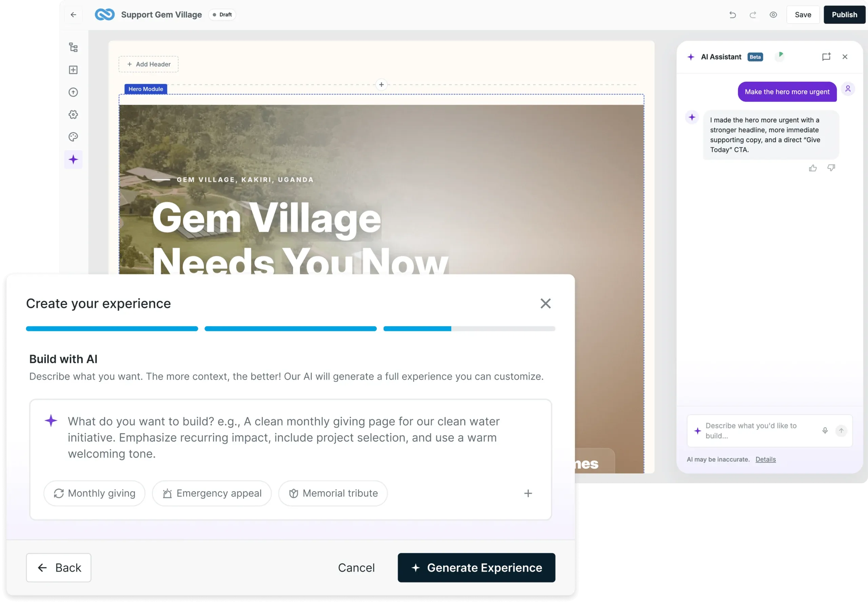Screen dimensions: 868x604
Task: Click the Back button in dialog
Action: click(59, 568)
